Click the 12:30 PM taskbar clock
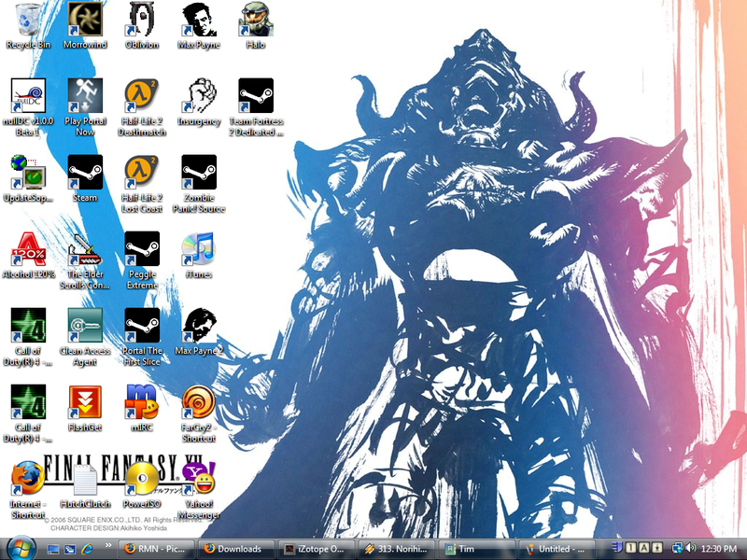747x560 pixels. tap(718, 549)
